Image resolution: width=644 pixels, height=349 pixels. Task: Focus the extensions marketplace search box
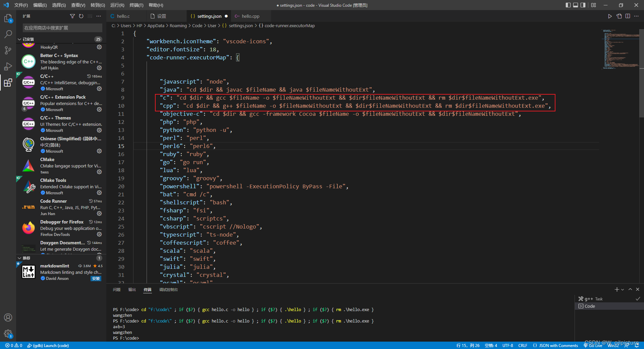coord(62,28)
